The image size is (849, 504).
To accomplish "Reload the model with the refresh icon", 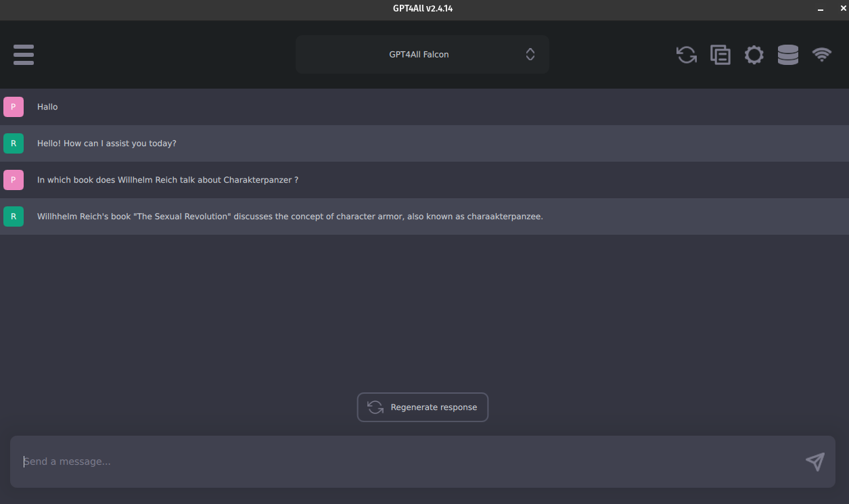I will (687, 55).
